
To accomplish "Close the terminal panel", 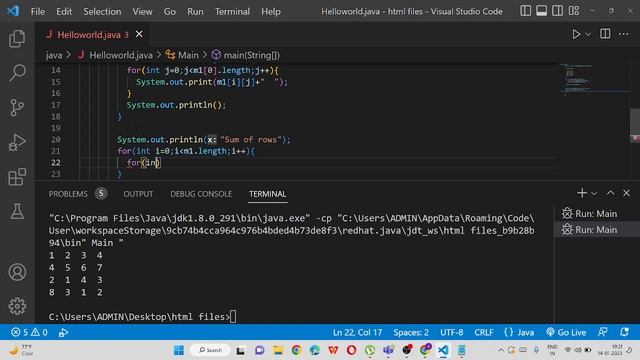I will [x=626, y=193].
